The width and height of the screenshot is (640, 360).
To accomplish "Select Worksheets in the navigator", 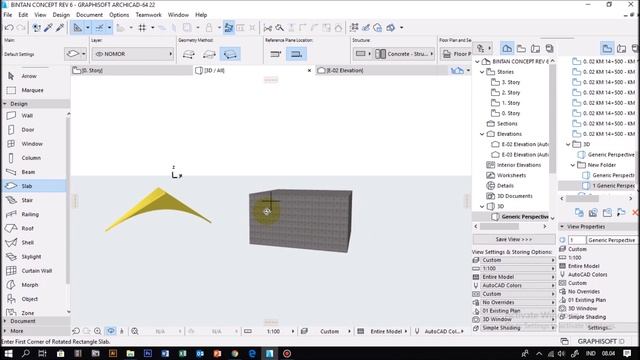I will [x=511, y=175].
